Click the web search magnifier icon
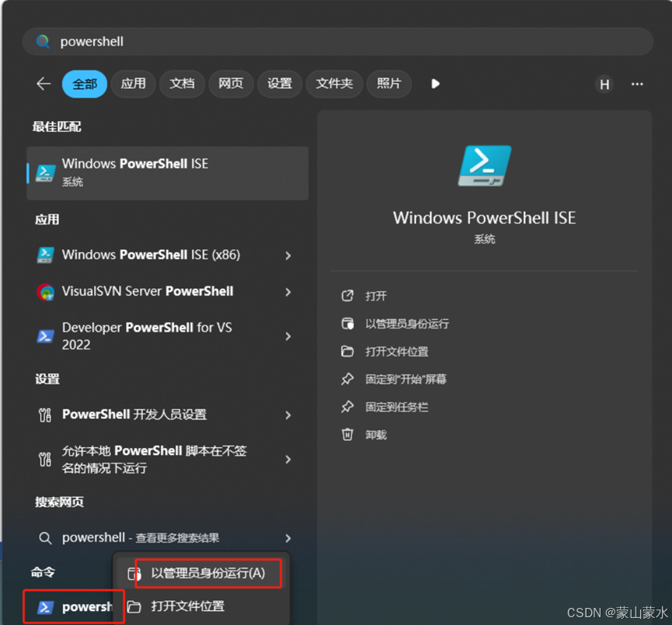Screen dimensions: 672x625 pyautogui.click(x=45, y=538)
